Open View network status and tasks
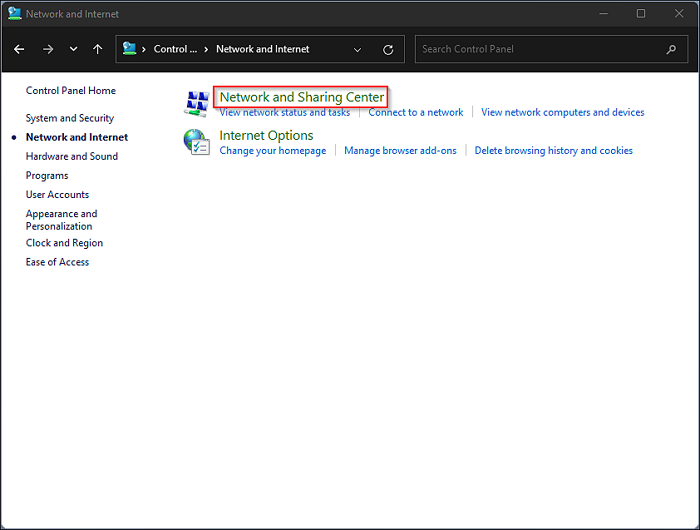Image resolution: width=700 pixels, height=530 pixels. pyautogui.click(x=284, y=112)
